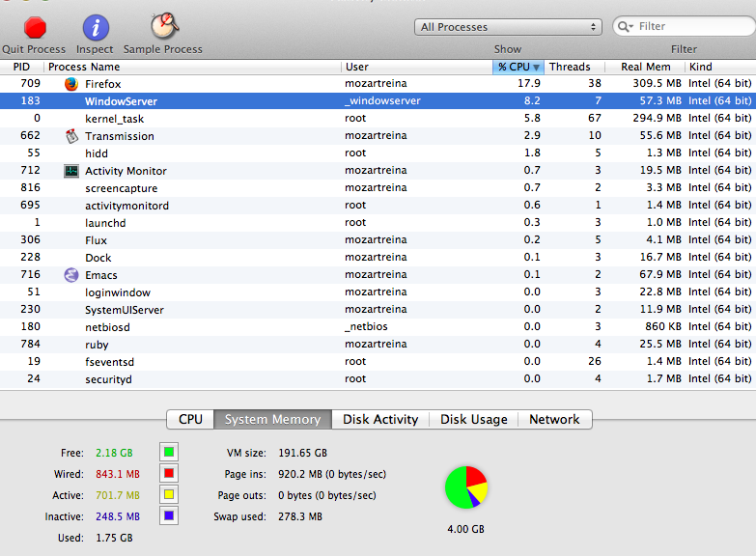
Task: Open the Disk Activity tab
Action: 380,419
